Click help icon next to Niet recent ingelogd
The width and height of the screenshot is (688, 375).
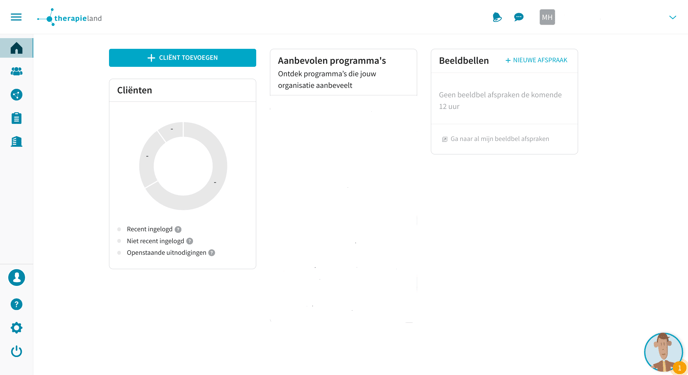click(190, 241)
